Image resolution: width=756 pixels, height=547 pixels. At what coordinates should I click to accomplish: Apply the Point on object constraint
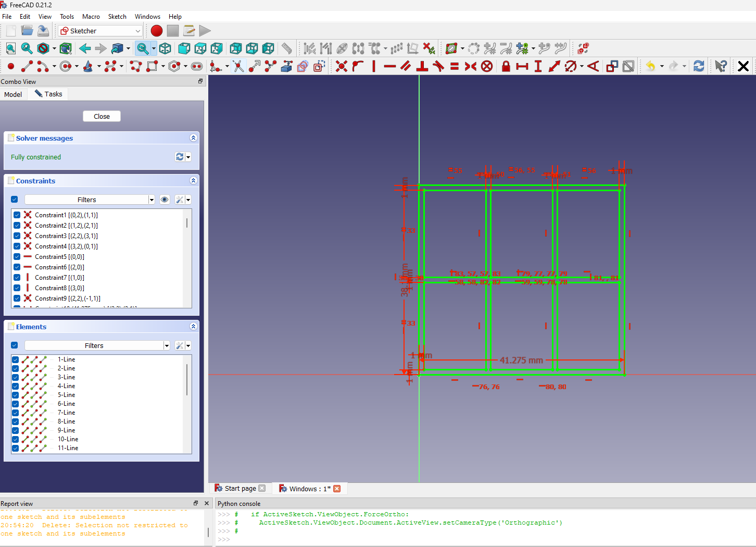click(x=358, y=66)
